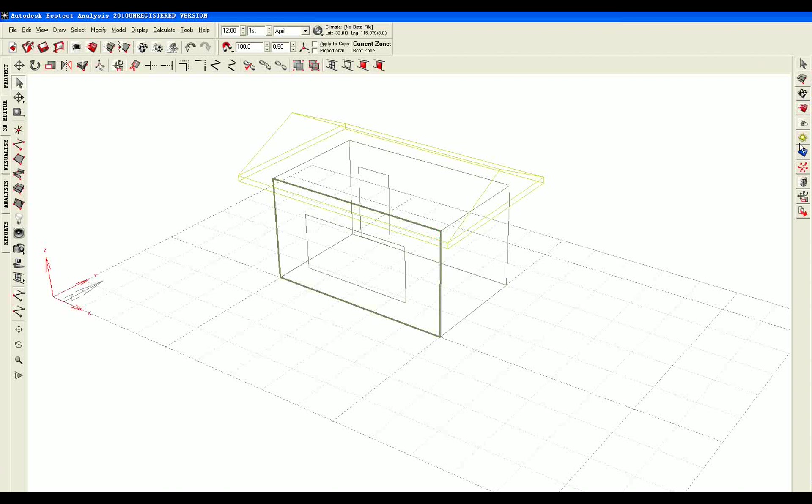Expand the April month dropdown
812x504 pixels.
[305, 31]
